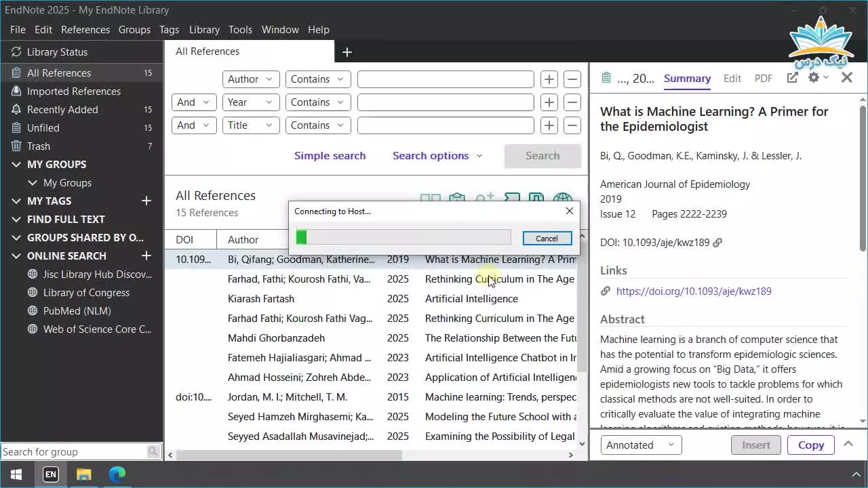Remove the Title search row with minus
Screen dimensions: 868x488
click(x=572, y=125)
